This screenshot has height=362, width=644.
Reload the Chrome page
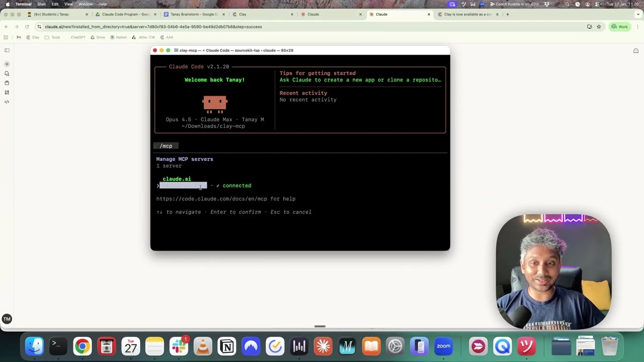click(27, 27)
